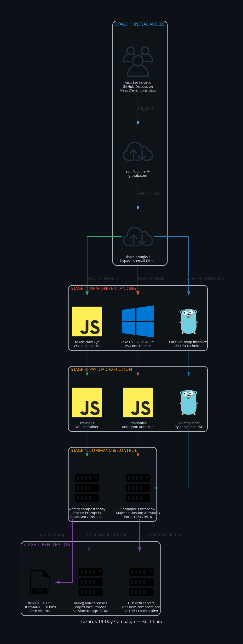The image size is (243, 644).
Task: Click 'Attacker creates GitHub Discussion' caption
Action: click(138, 85)
